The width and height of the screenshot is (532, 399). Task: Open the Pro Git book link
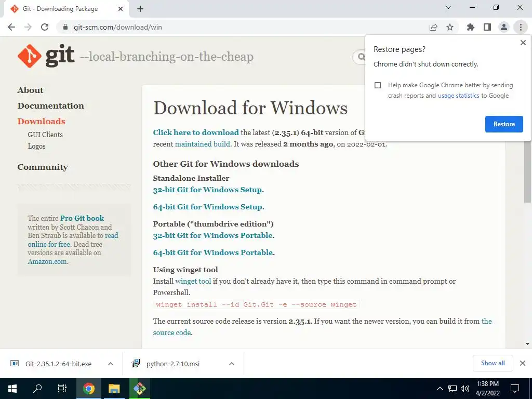[x=82, y=218]
